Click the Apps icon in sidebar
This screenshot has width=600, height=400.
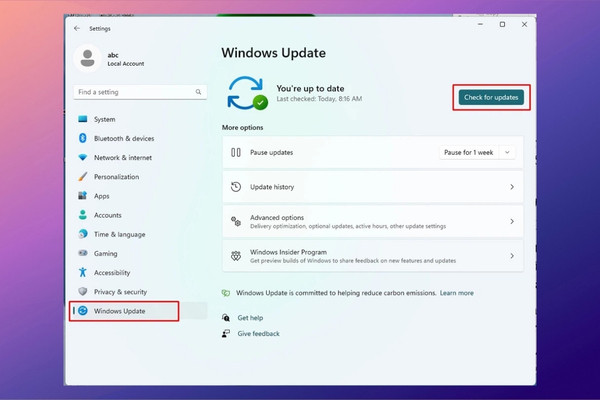[x=83, y=196]
